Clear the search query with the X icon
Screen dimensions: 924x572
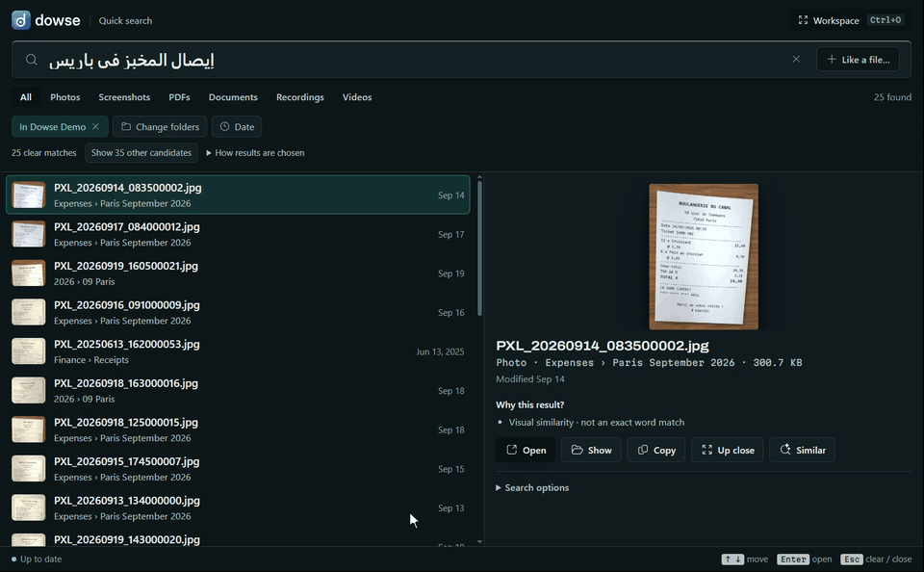click(796, 59)
